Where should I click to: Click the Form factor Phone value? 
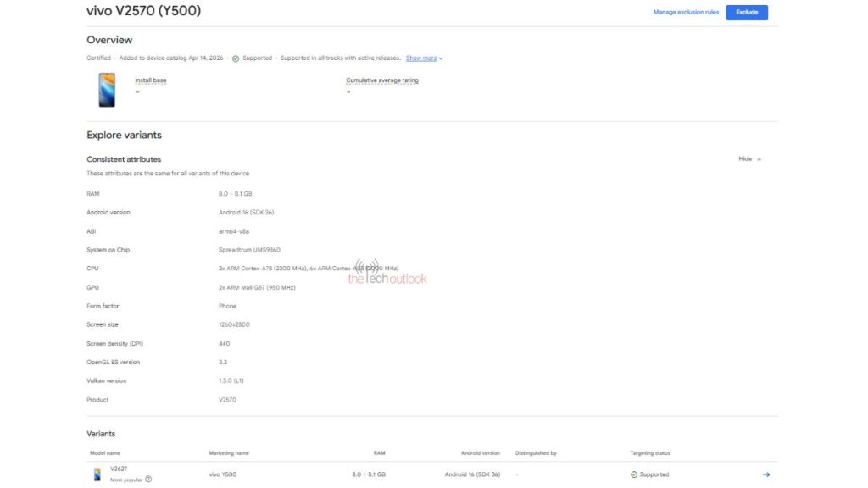pos(227,306)
